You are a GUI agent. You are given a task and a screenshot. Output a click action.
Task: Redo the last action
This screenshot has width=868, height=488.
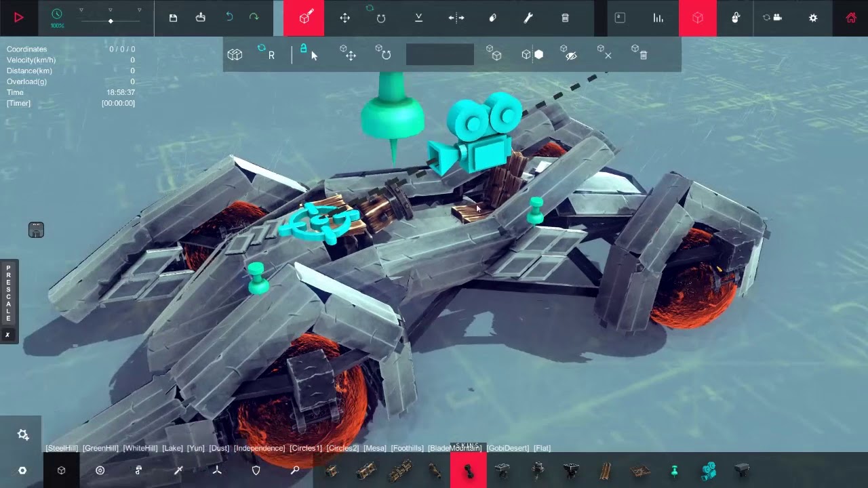254,18
